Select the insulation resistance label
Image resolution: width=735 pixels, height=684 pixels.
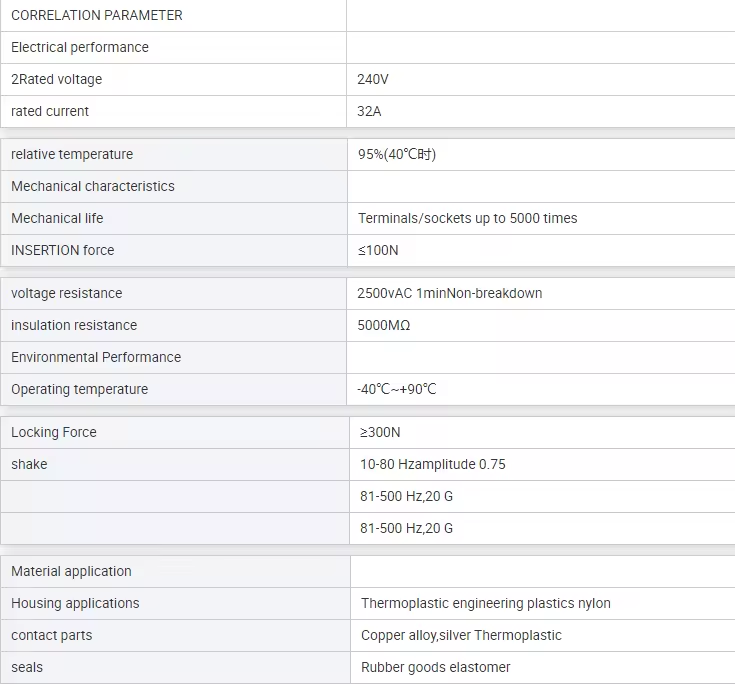pyautogui.click(x=74, y=326)
